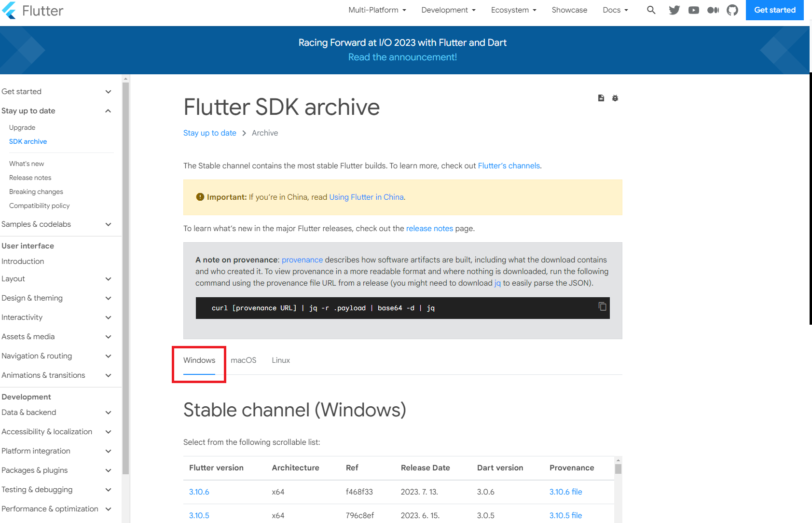Open Introduction under User interface

pos(23,261)
